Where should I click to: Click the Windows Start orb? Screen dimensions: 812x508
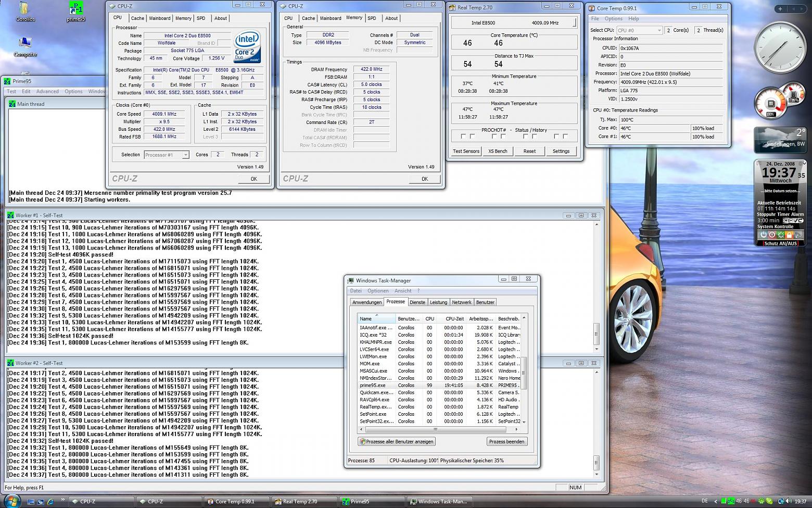(x=11, y=501)
